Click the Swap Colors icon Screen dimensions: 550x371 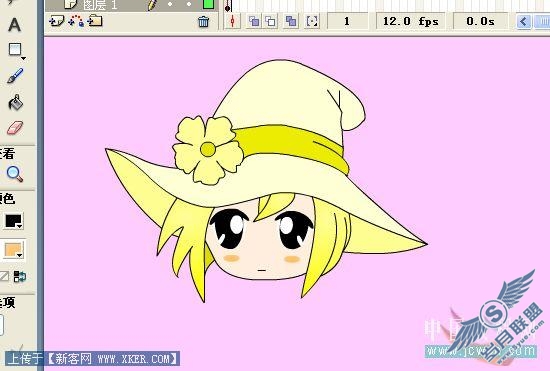point(20,277)
